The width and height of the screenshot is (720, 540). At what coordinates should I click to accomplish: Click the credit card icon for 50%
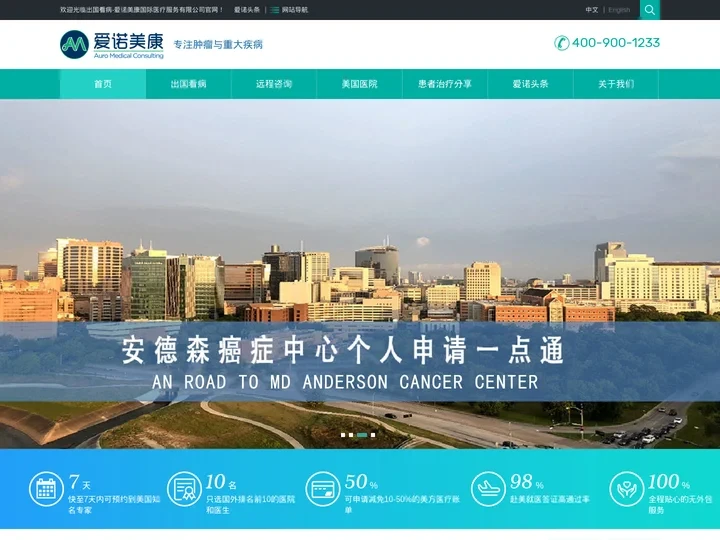pyautogui.click(x=322, y=489)
